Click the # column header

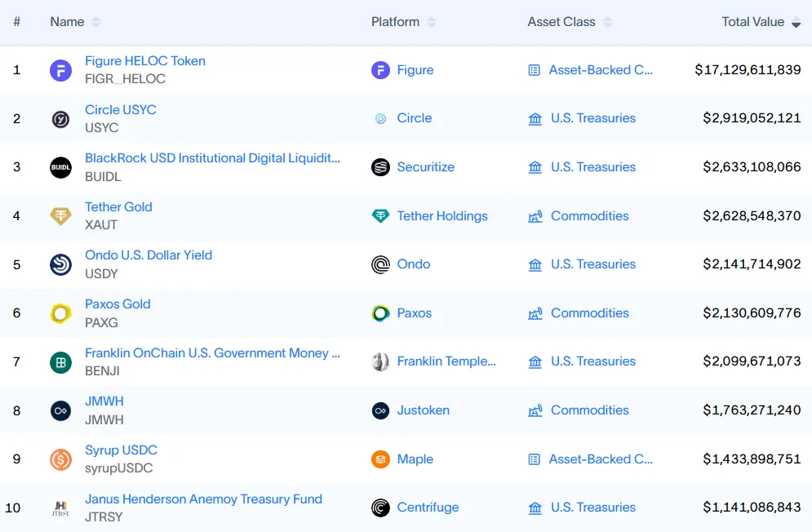pyautogui.click(x=17, y=22)
